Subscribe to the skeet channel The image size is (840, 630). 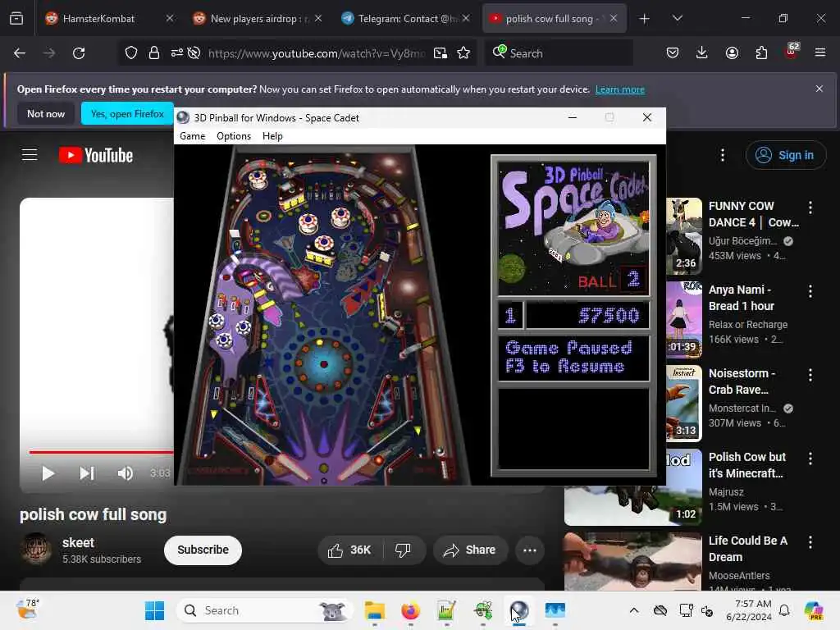203,550
